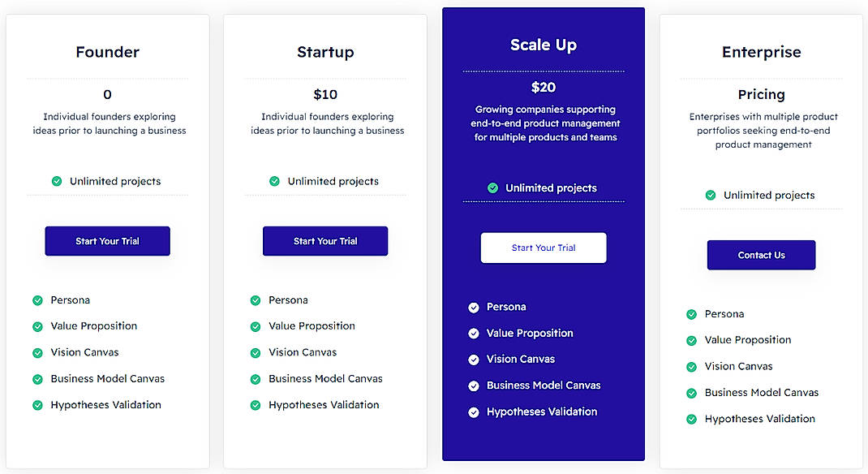Select the Enterprise plan header
This screenshot has height=474, width=868.
761,51
